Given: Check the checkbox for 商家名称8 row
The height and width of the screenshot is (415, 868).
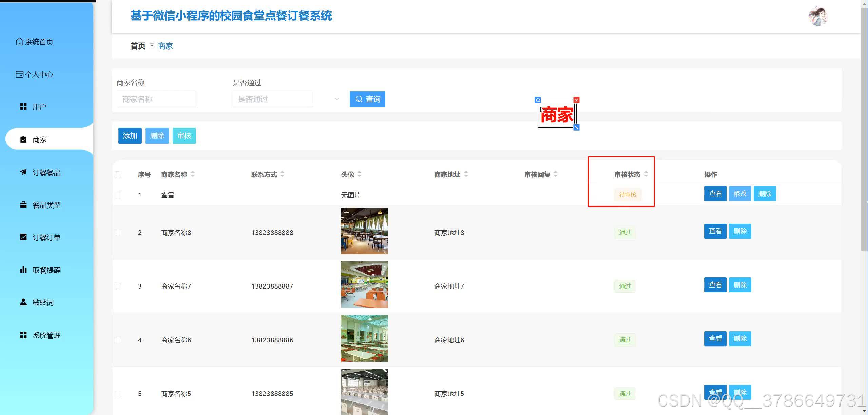Looking at the screenshot, I should point(118,233).
